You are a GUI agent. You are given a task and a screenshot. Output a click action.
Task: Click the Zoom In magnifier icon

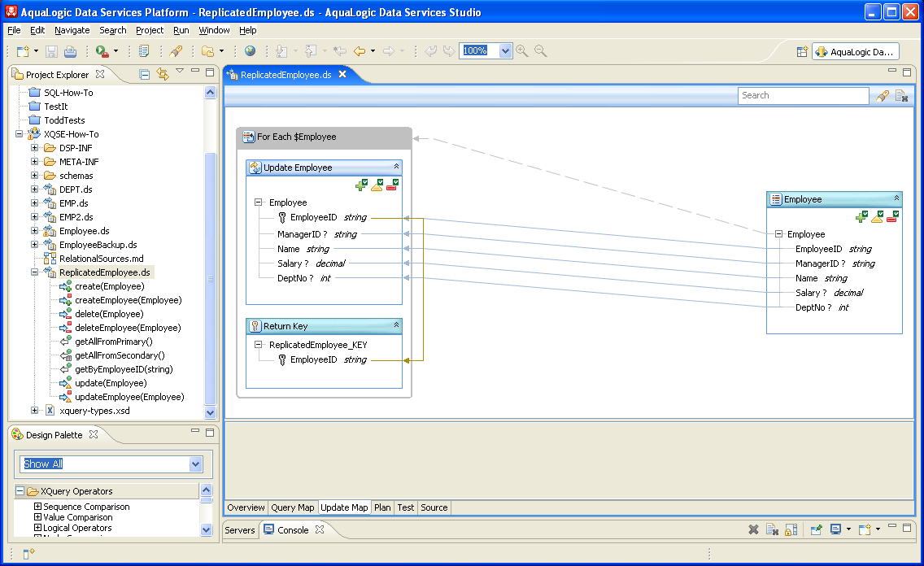(x=522, y=51)
